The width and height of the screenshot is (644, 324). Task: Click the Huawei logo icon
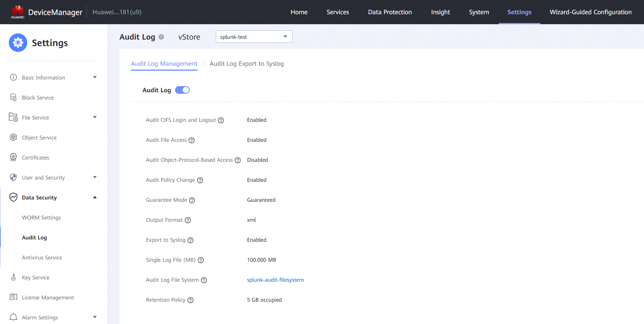[18, 12]
